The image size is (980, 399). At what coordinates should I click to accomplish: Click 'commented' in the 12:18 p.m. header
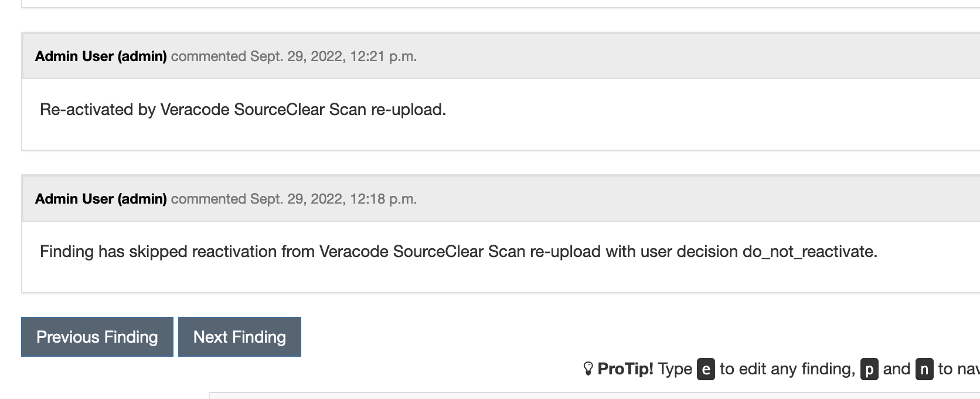coord(208,199)
